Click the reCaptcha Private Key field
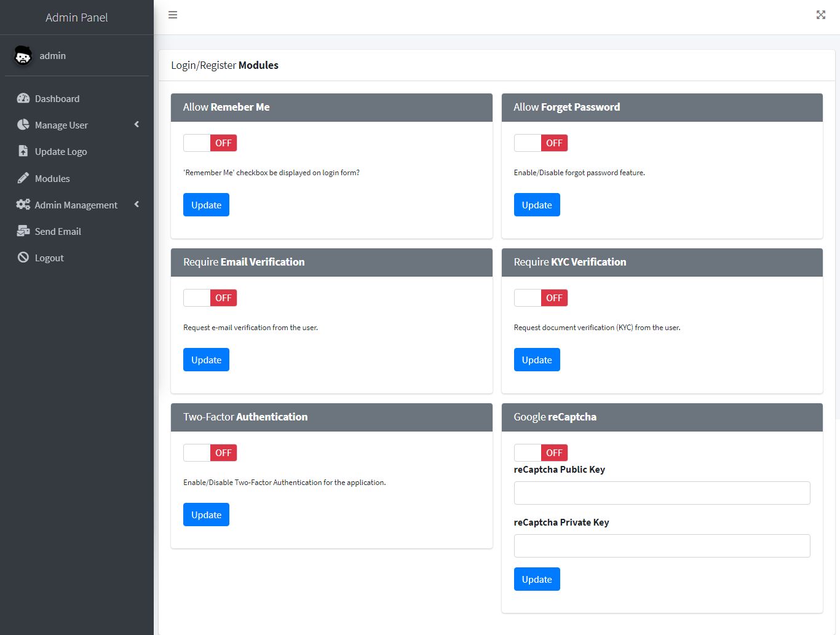The image size is (840, 635). click(662, 546)
